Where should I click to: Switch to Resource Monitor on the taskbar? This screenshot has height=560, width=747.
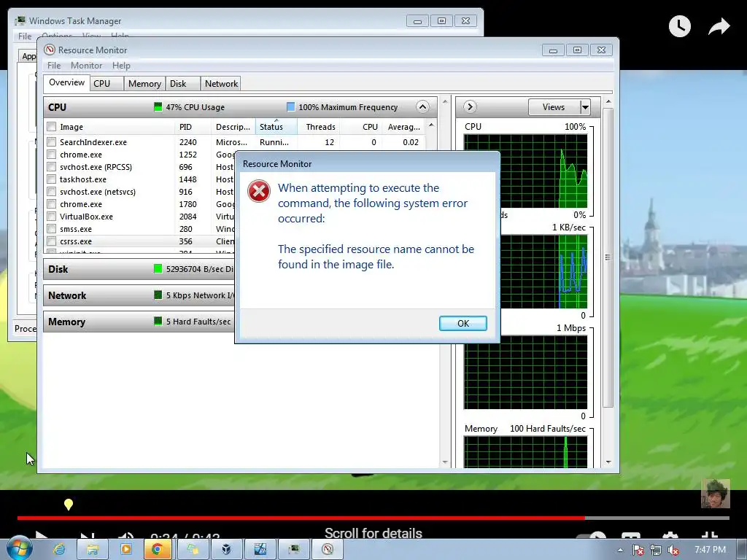point(328,550)
